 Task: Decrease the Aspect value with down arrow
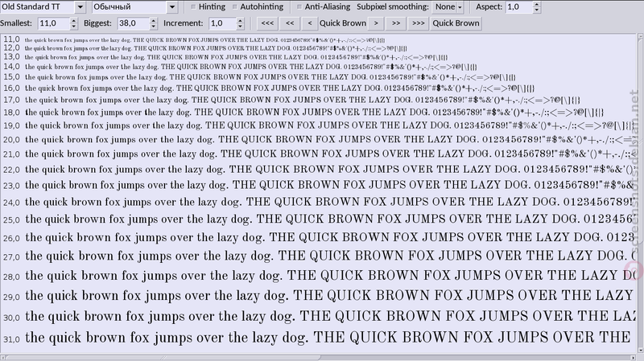(x=537, y=10)
